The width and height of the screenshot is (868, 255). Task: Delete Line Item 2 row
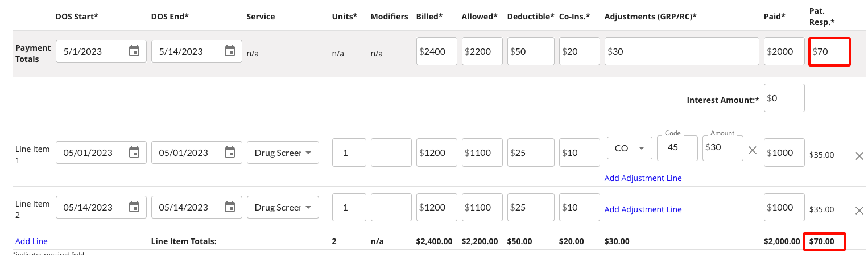click(859, 211)
